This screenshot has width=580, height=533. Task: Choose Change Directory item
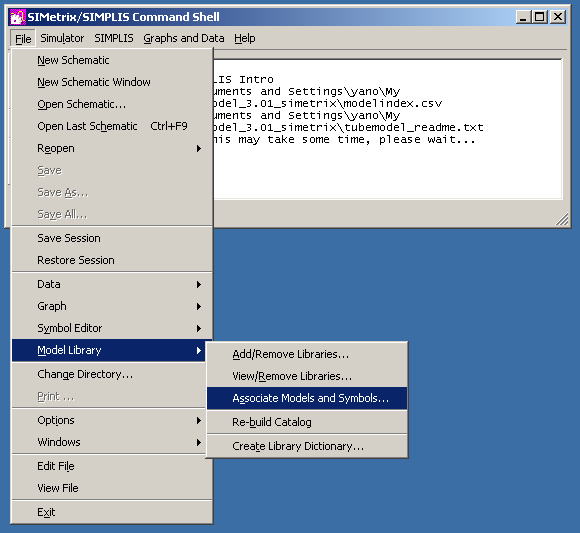[112, 374]
